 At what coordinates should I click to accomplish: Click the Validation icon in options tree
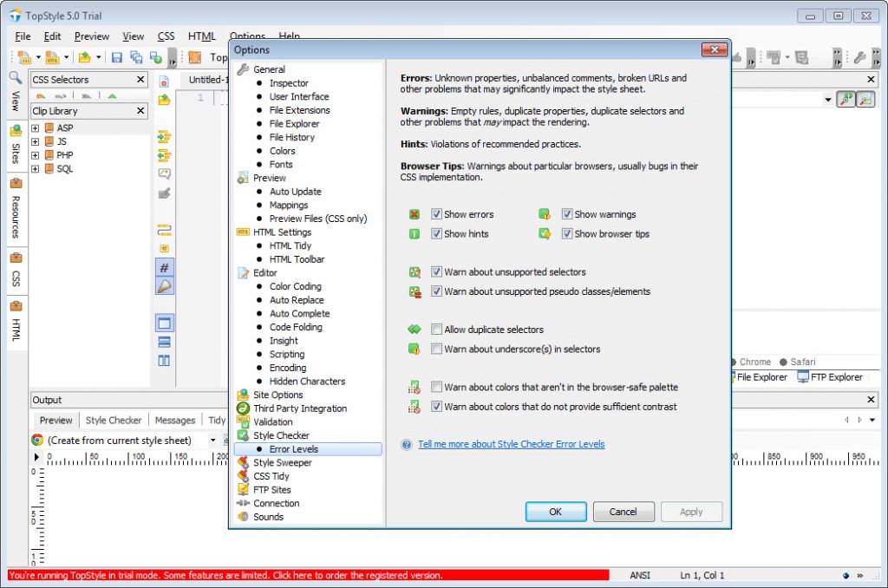coord(243,422)
